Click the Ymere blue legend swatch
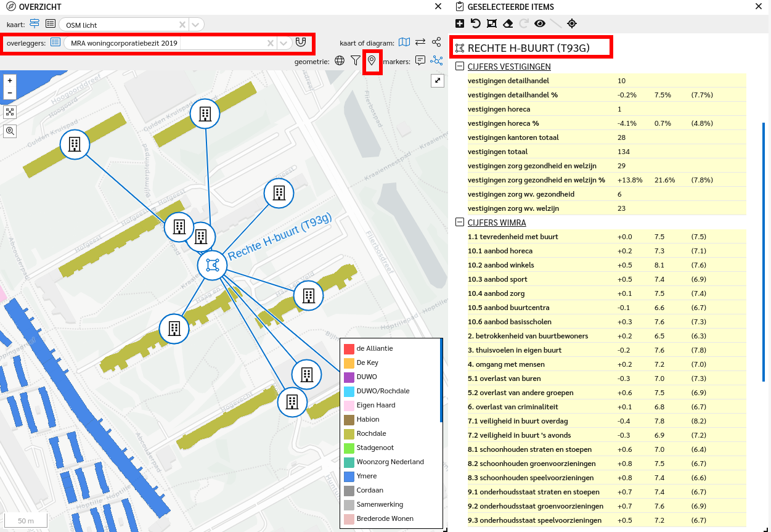 coord(349,477)
